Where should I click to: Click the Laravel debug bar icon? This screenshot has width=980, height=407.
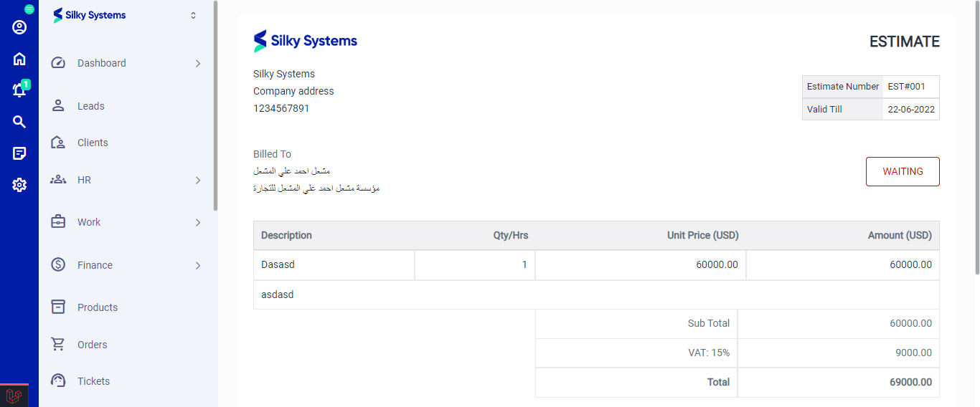pyautogui.click(x=14, y=396)
